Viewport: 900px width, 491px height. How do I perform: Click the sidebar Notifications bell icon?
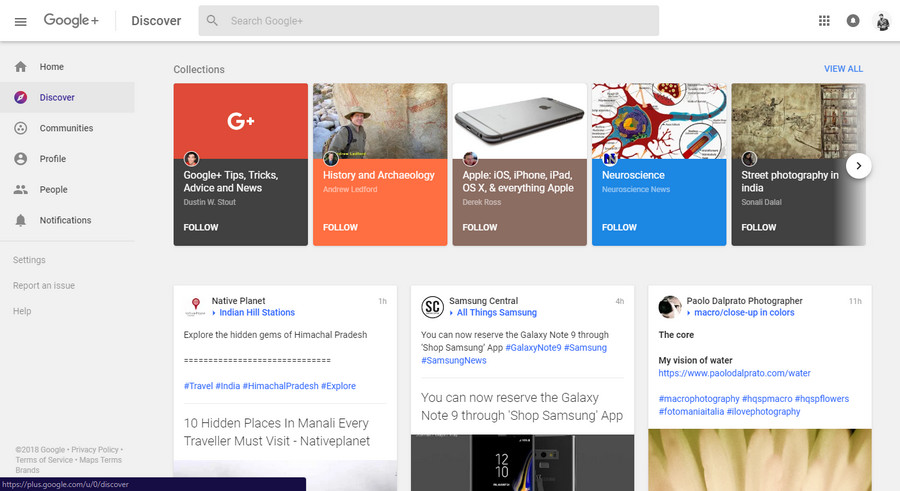pyautogui.click(x=21, y=221)
